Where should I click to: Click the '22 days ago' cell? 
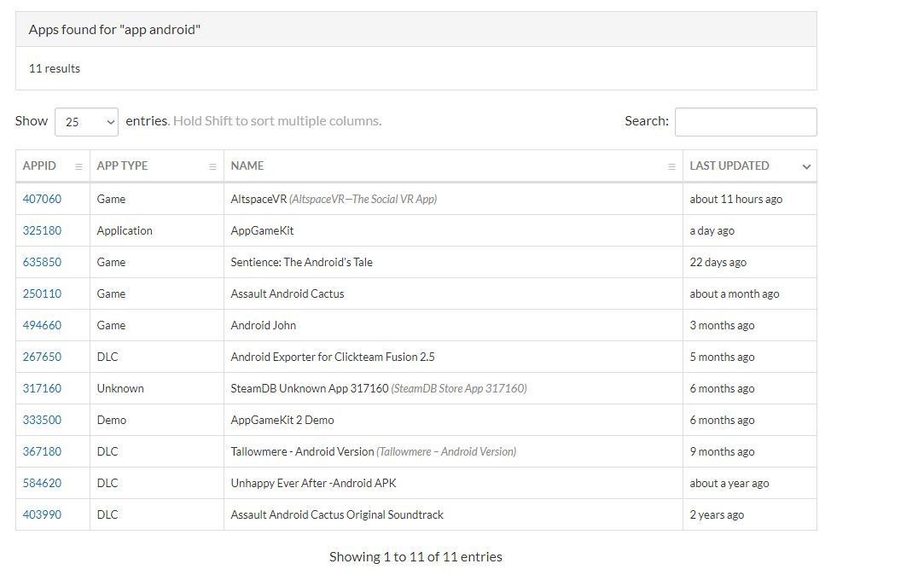(x=750, y=262)
